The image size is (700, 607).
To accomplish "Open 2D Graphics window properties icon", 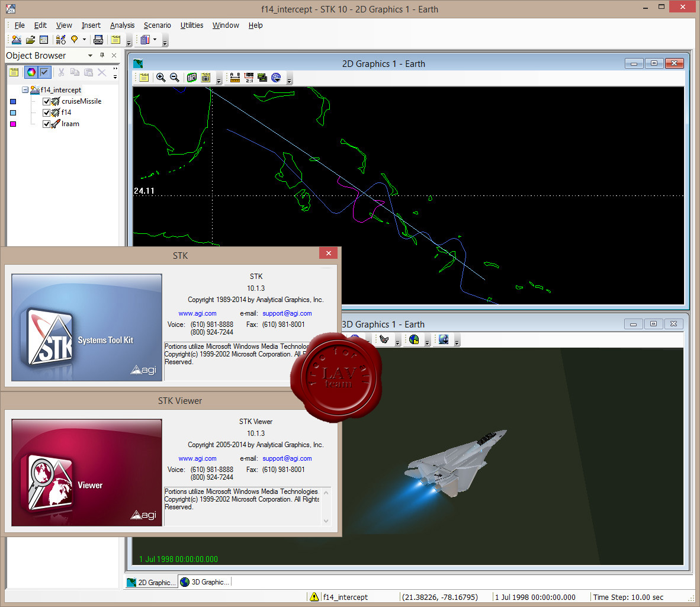I will click(x=144, y=78).
